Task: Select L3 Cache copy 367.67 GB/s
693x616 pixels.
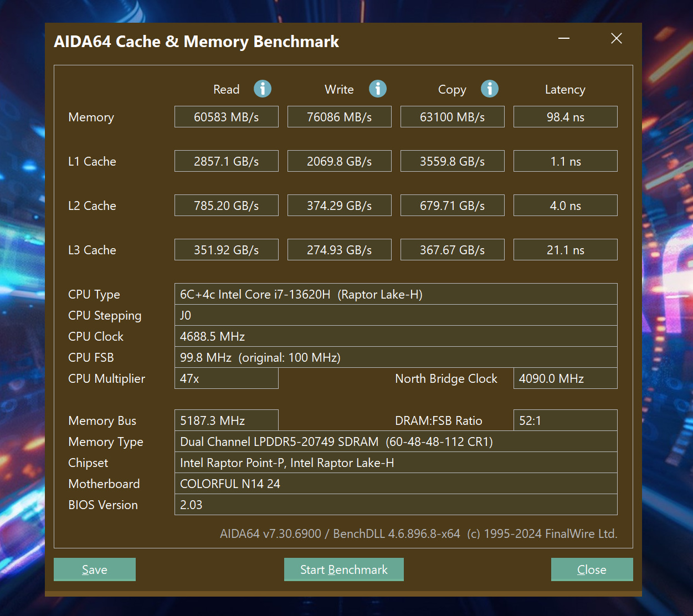Action: coord(453,250)
